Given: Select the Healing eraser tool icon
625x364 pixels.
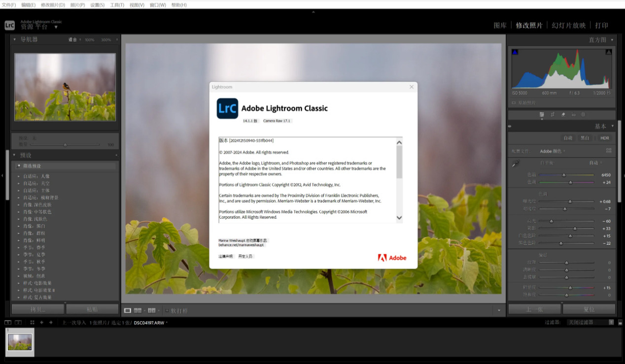Looking at the screenshot, I should pyautogui.click(x=563, y=114).
